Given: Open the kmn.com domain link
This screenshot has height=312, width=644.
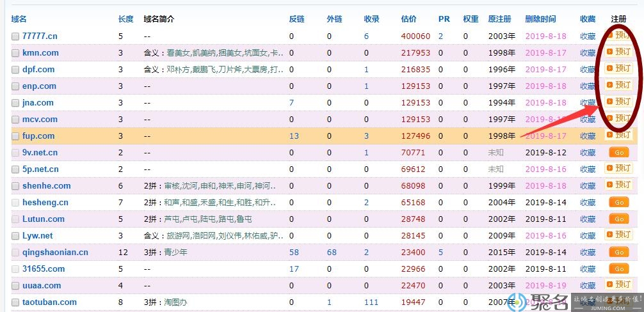Looking at the screenshot, I should coord(41,53).
